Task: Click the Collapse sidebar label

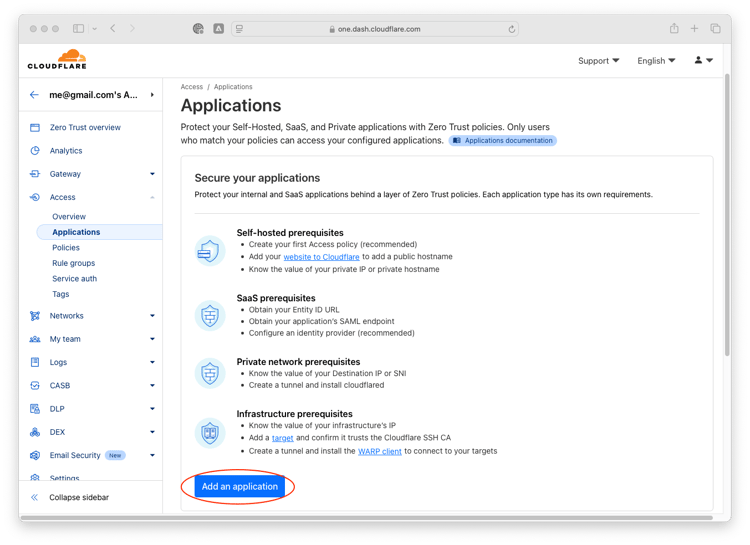Action: (79, 497)
